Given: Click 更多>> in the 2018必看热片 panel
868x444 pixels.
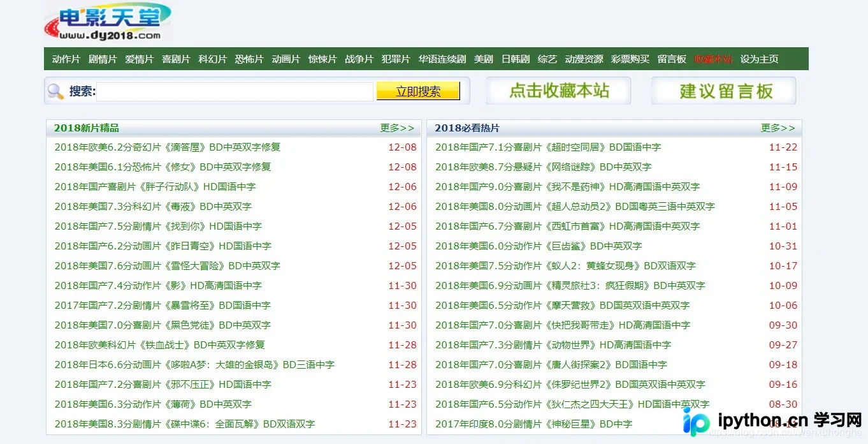Looking at the screenshot, I should click(x=778, y=128).
